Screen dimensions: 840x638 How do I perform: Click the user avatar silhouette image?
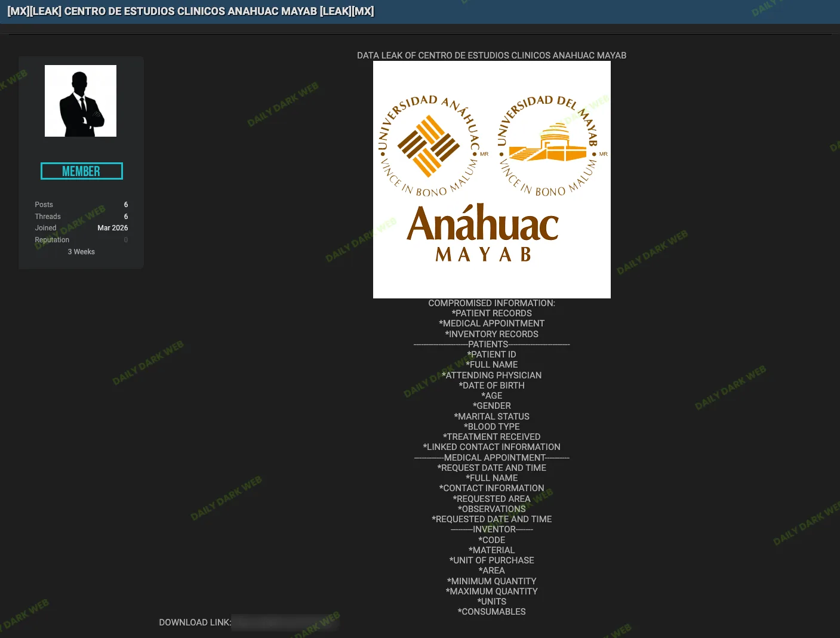[81, 101]
